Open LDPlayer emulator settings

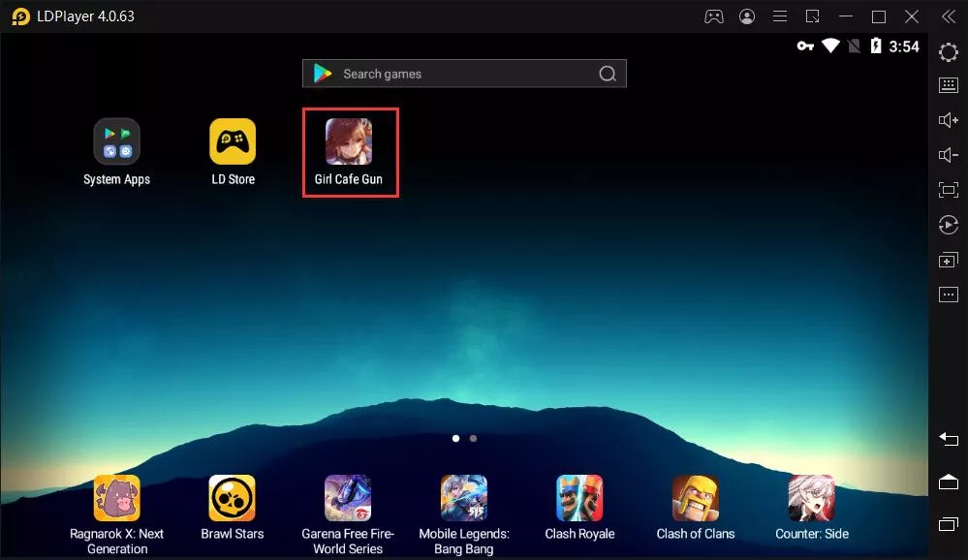(x=948, y=51)
